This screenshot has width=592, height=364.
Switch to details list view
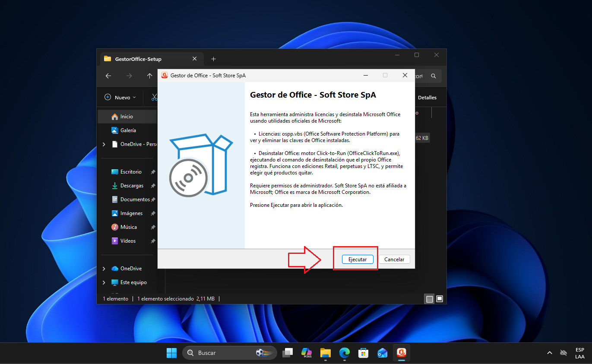429,298
